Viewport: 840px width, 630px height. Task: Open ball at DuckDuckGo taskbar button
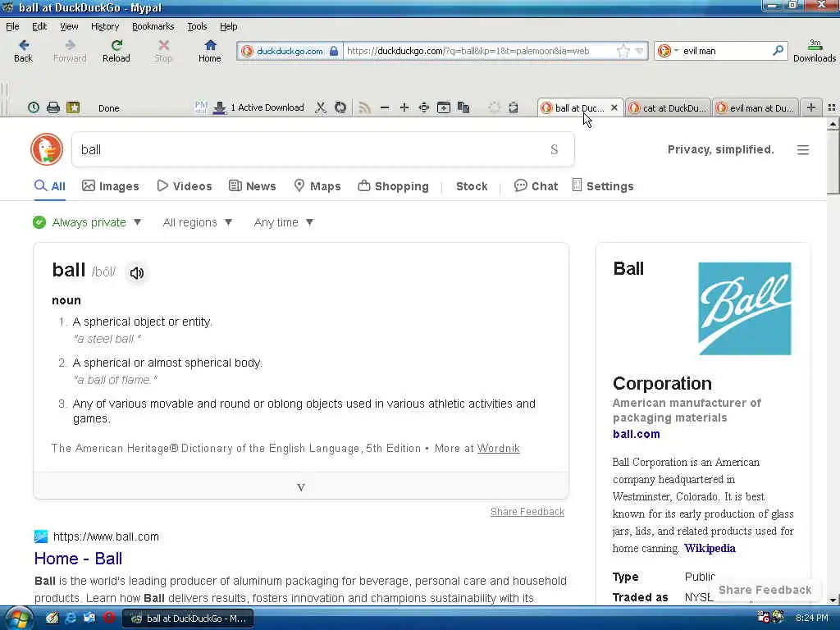[x=188, y=619]
